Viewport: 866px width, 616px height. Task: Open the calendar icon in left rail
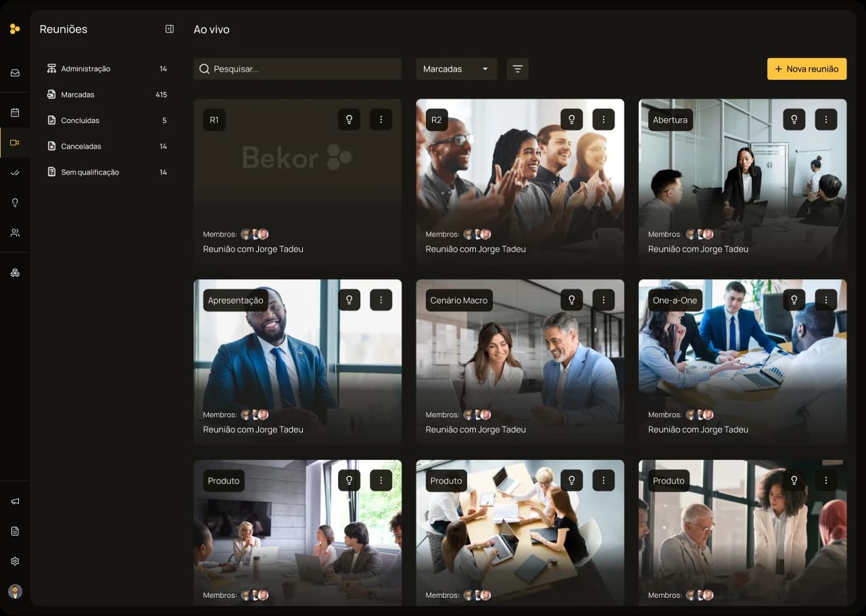15,112
